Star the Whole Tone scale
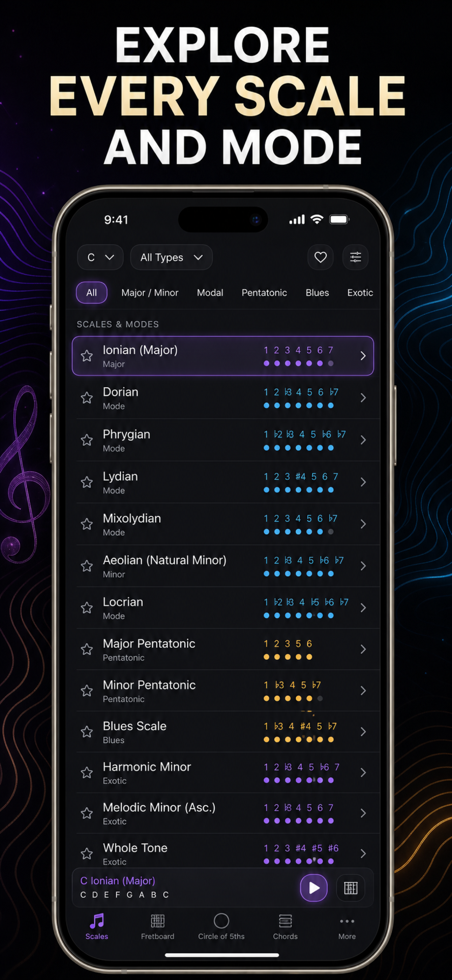The image size is (452, 980). pos(87,854)
